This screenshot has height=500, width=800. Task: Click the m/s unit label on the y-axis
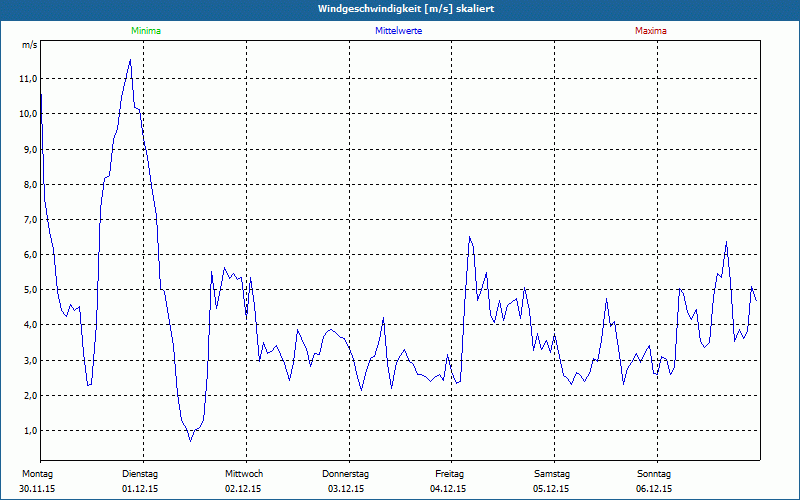click(30, 45)
